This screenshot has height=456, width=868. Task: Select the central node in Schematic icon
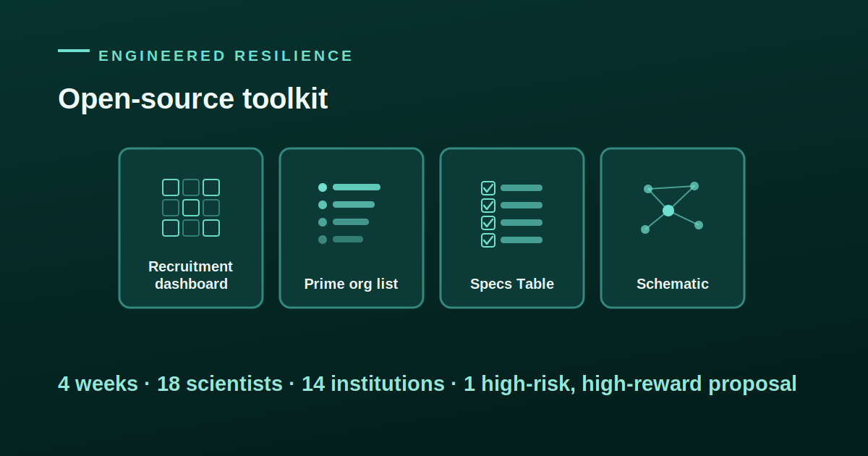[x=668, y=211]
